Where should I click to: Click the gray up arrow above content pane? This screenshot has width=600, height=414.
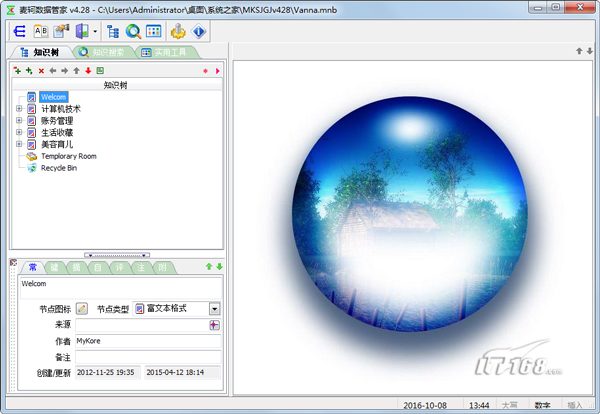(x=579, y=51)
